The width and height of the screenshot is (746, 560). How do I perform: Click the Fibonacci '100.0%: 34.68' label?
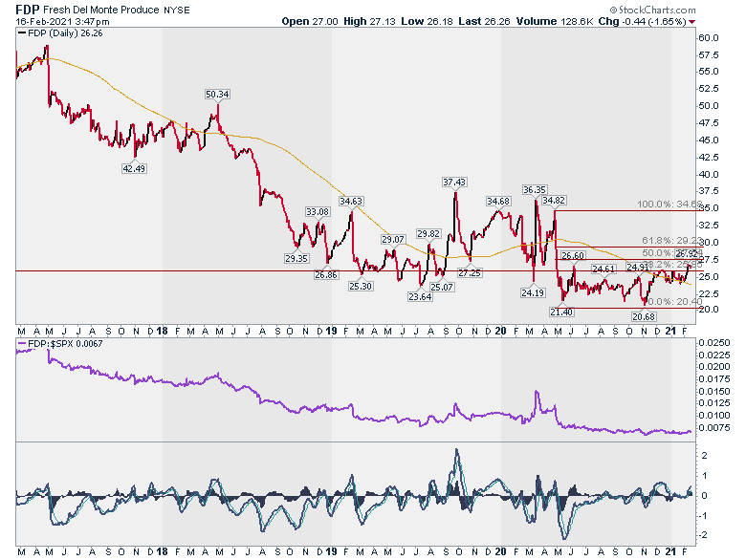click(669, 204)
